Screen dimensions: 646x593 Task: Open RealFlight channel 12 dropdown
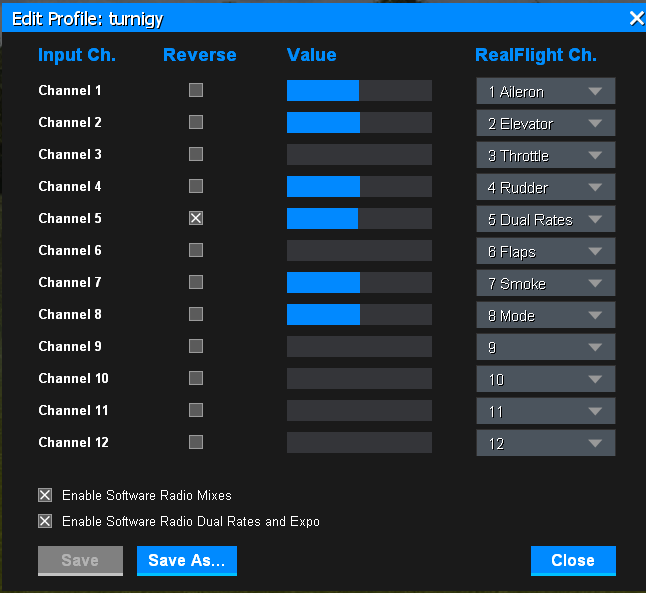pos(545,443)
